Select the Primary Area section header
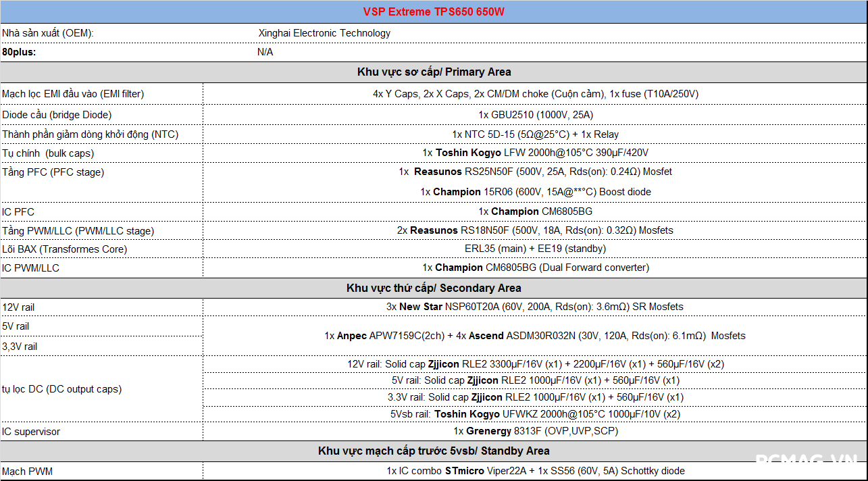 434,72
